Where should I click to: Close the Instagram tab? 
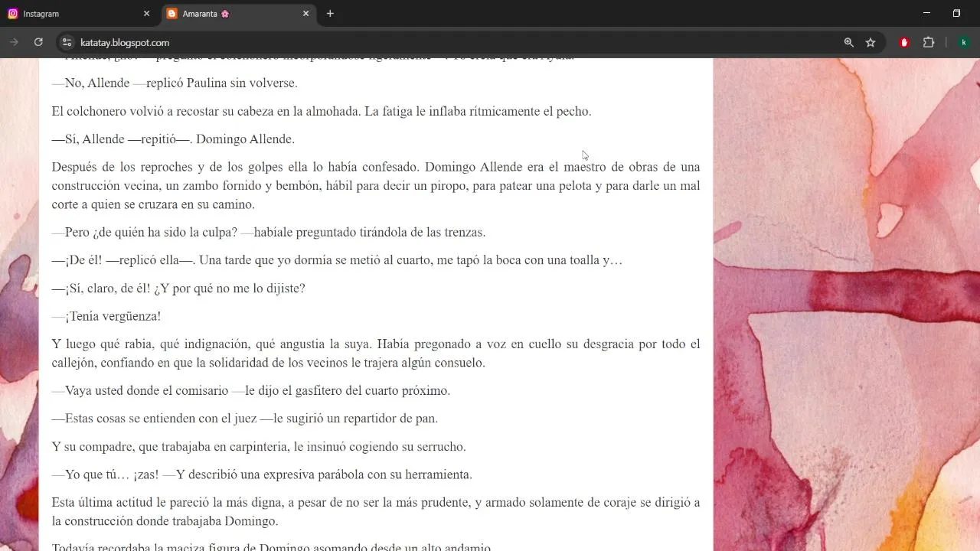coord(147,14)
